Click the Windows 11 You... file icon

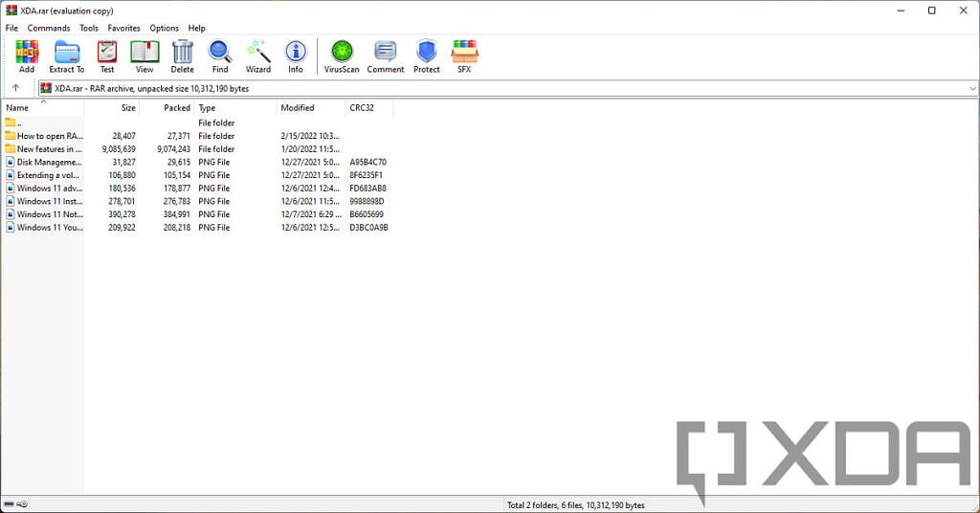tap(10, 228)
